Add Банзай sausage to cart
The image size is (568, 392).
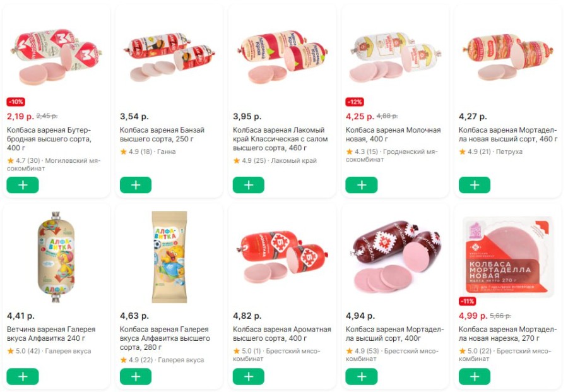click(x=136, y=185)
